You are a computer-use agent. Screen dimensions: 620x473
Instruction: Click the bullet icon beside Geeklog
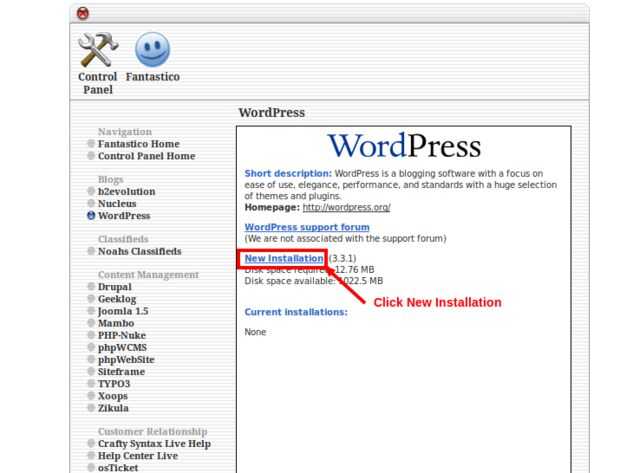pyautogui.click(x=91, y=299)
